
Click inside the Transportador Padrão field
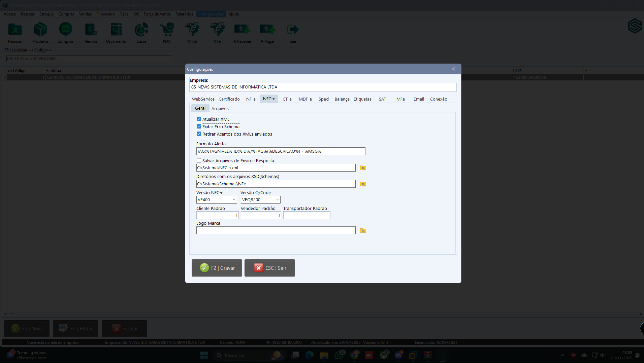tap(306, 215)
